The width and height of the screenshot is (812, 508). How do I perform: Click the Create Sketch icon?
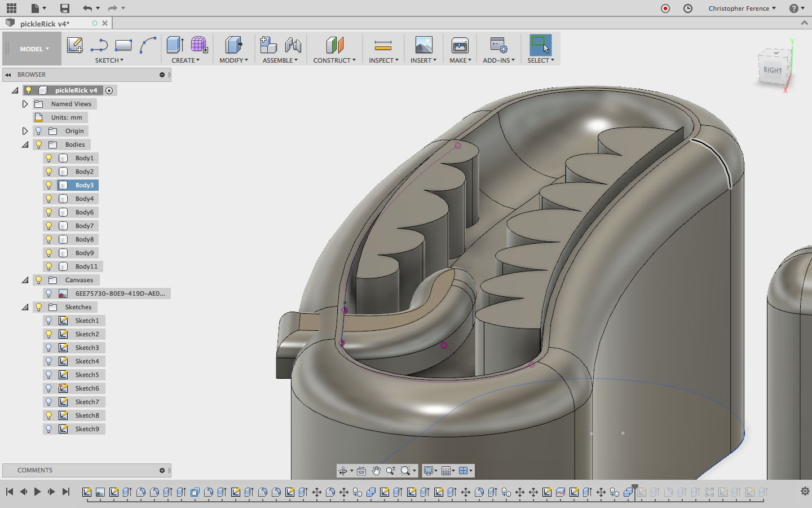tap(74, 45)
